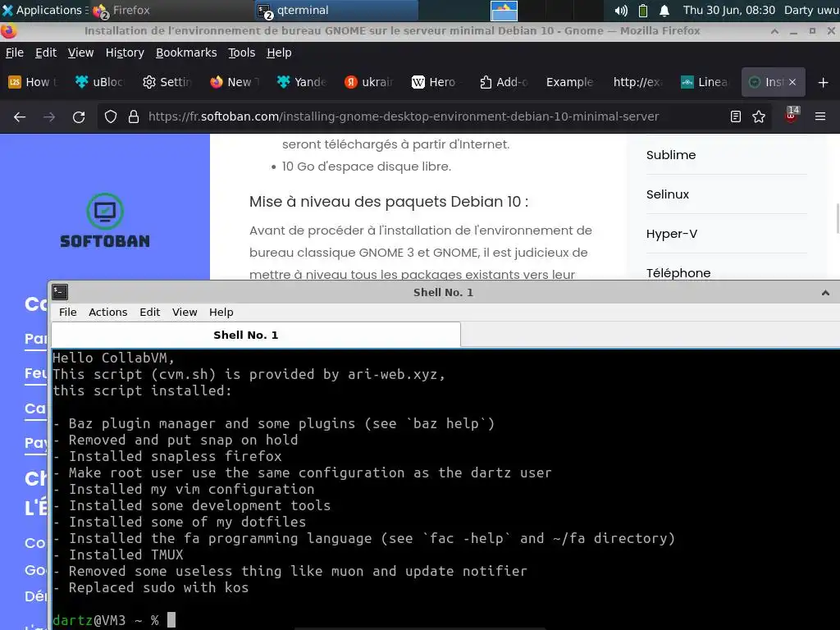Open the qterminal Help menu
Screen dimensions: 840x630
221,313
